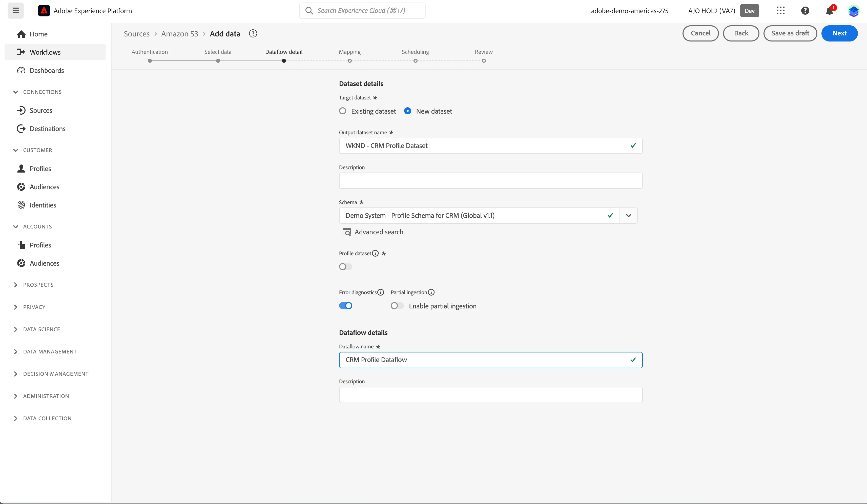Open the app switcher grid
Viewport: 867px width, 504px height.
(x=780, y=11)
